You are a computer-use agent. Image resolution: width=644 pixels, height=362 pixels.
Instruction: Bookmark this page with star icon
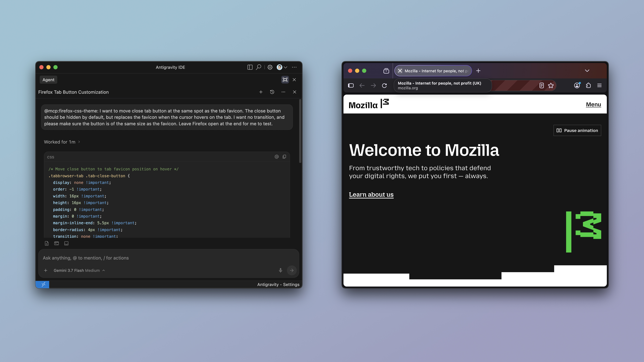(x=551, y=85)
